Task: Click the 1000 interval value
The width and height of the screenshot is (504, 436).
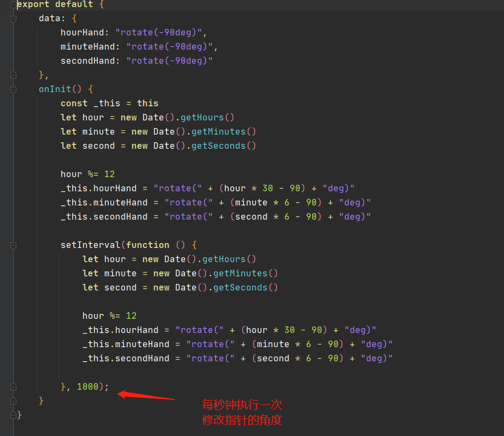Action: point(87,386)
